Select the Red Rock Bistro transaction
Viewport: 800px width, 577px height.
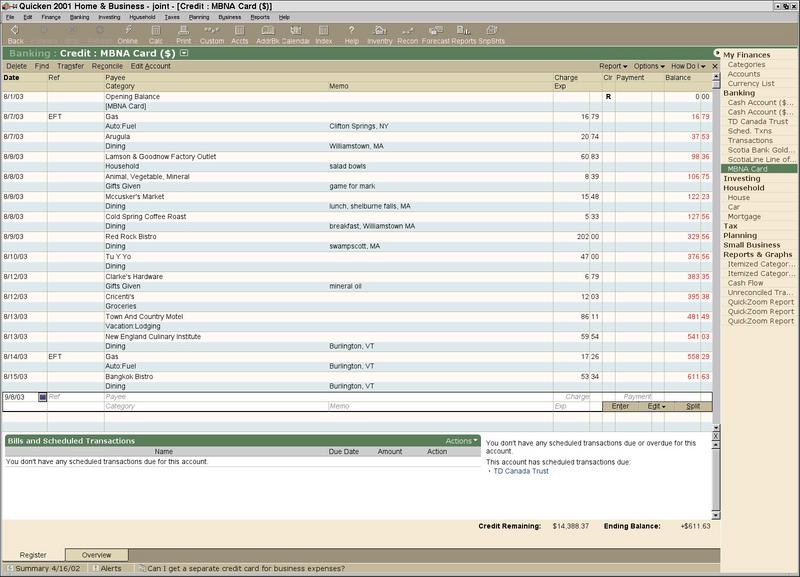click(x=357, y=241)
